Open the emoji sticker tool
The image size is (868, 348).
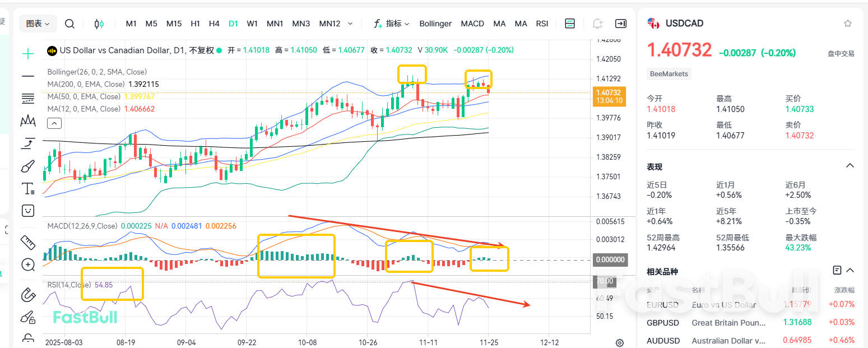tap(27, 210)
